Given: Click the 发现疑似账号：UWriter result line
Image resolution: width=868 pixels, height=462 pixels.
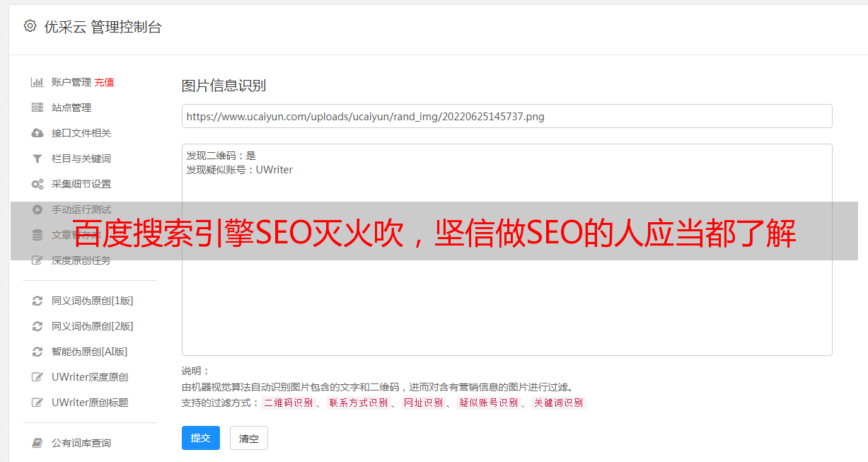Looking at the screenshot, I should coord(240,170).
